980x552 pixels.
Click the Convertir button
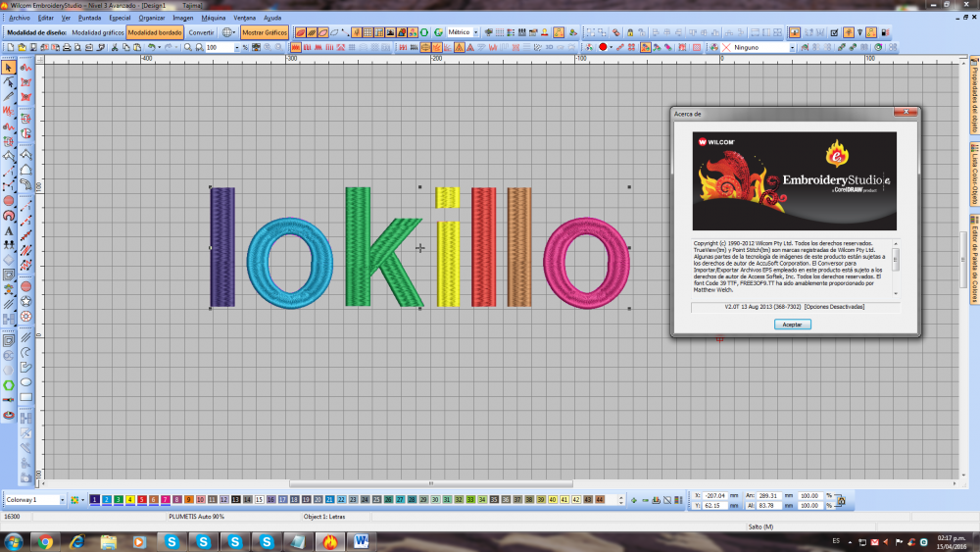coord(201,32)
